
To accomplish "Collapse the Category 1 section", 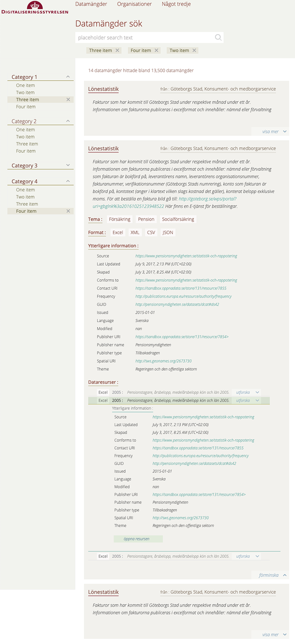I will pos(68,77).
